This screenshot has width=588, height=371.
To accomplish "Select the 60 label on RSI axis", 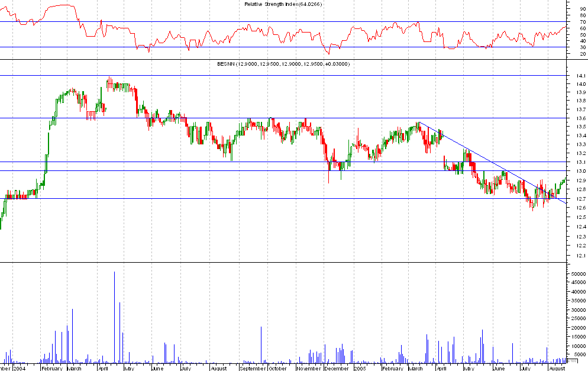I will (583, 28).
